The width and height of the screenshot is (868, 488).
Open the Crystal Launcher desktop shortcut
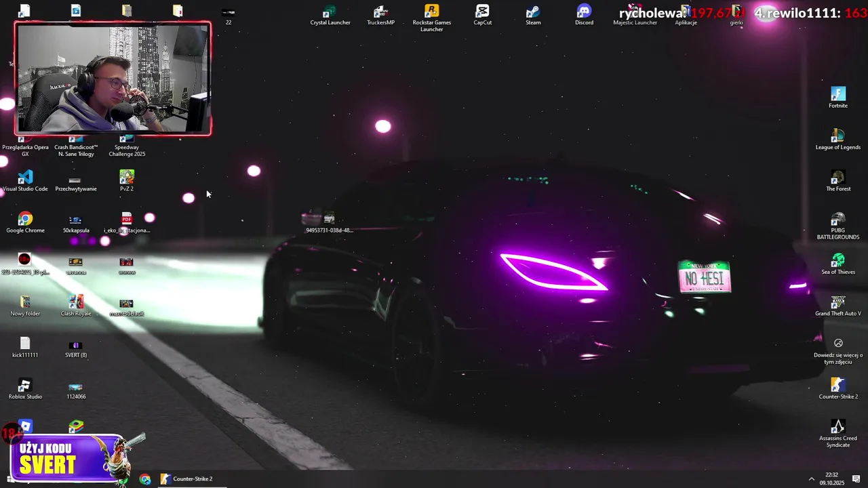tap(330, 16)
